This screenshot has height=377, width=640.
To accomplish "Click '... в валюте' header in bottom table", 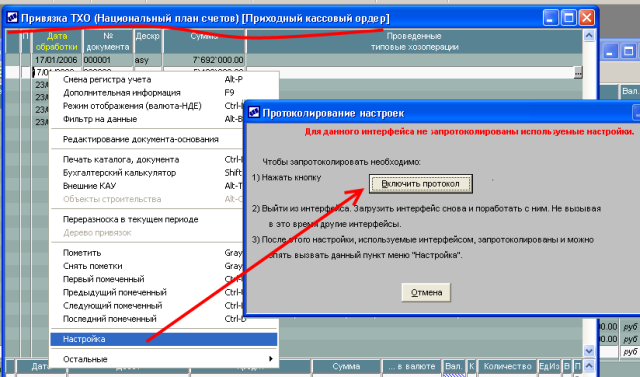I will (x=411, y=366).
